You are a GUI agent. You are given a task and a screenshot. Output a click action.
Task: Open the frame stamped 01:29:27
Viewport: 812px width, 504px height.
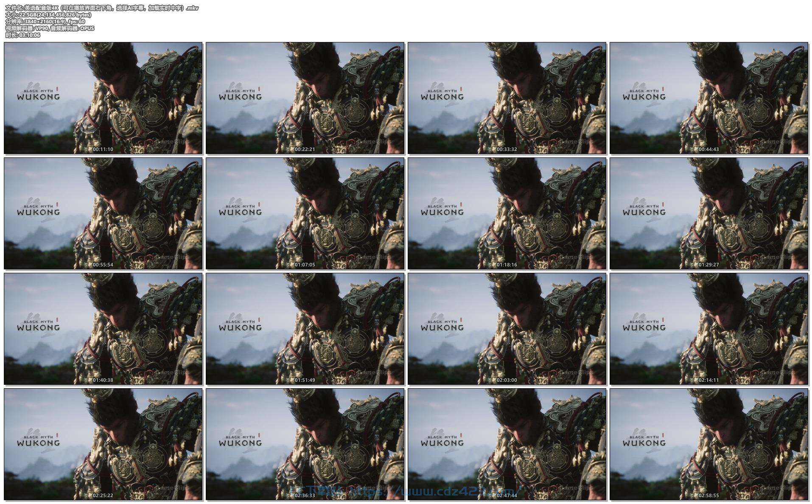coord(709,213)
